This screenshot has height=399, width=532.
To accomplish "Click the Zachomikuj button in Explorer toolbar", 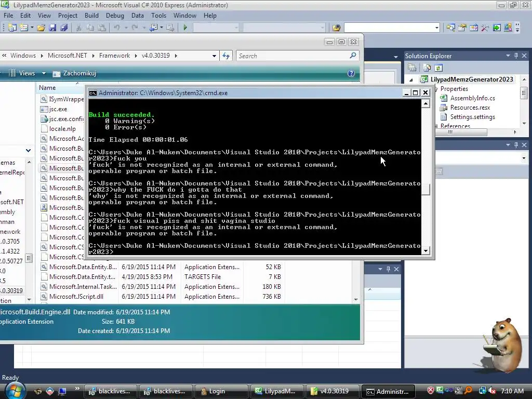I will [75, 73].
